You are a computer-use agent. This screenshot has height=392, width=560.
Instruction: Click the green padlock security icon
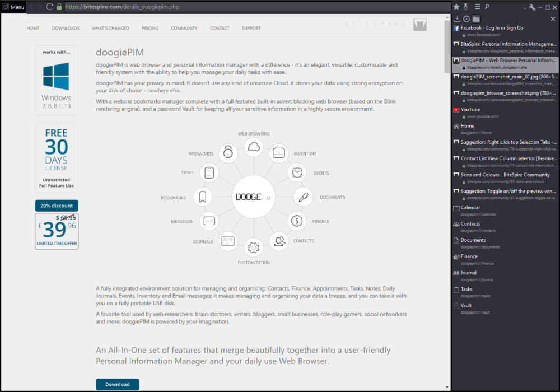(x=59, y=7)
